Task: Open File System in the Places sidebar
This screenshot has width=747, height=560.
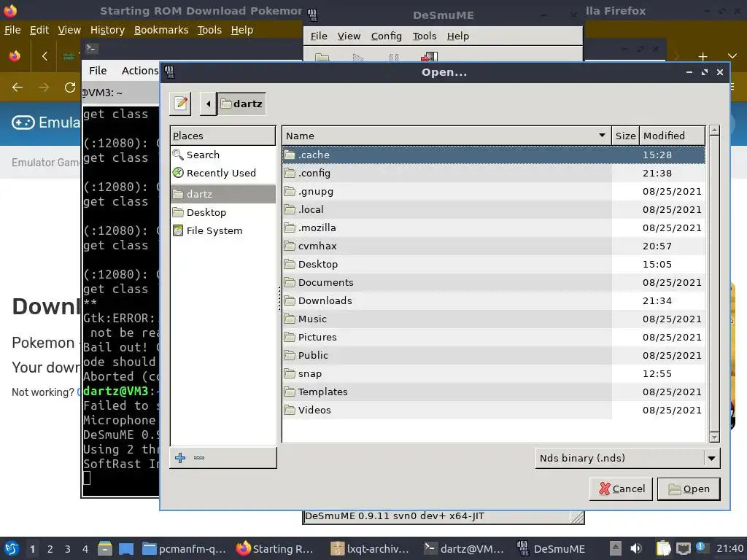Action: coord(223,230)
